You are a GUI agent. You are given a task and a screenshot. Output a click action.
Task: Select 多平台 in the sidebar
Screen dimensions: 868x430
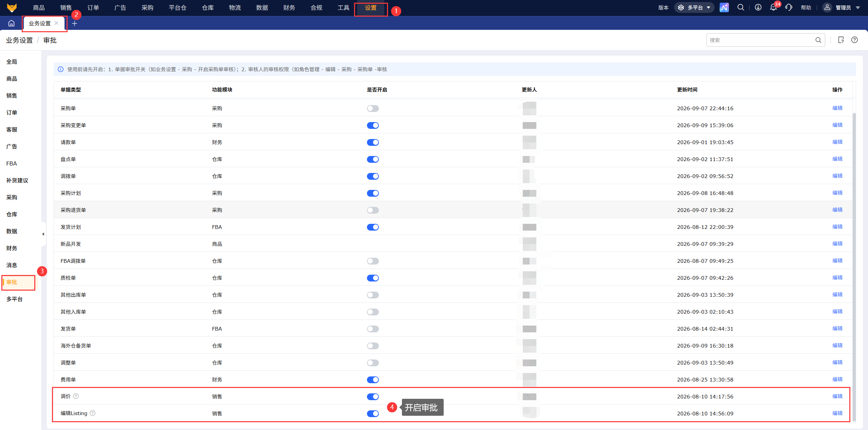click(14, 299)
